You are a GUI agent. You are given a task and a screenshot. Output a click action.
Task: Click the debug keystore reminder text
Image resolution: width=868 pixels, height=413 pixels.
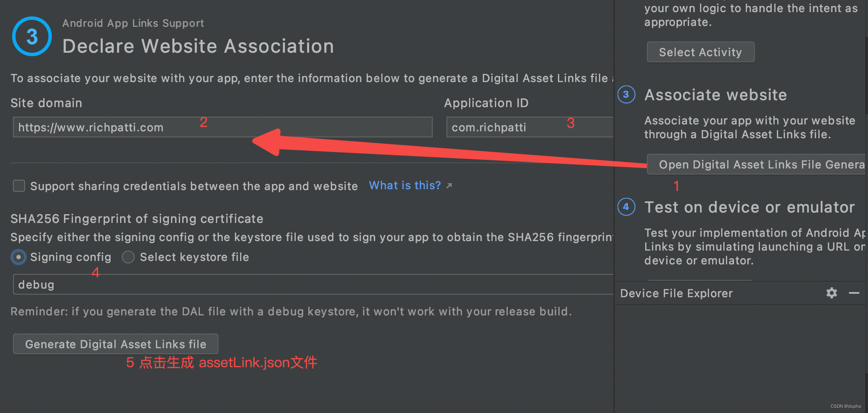tap(291, 311)
